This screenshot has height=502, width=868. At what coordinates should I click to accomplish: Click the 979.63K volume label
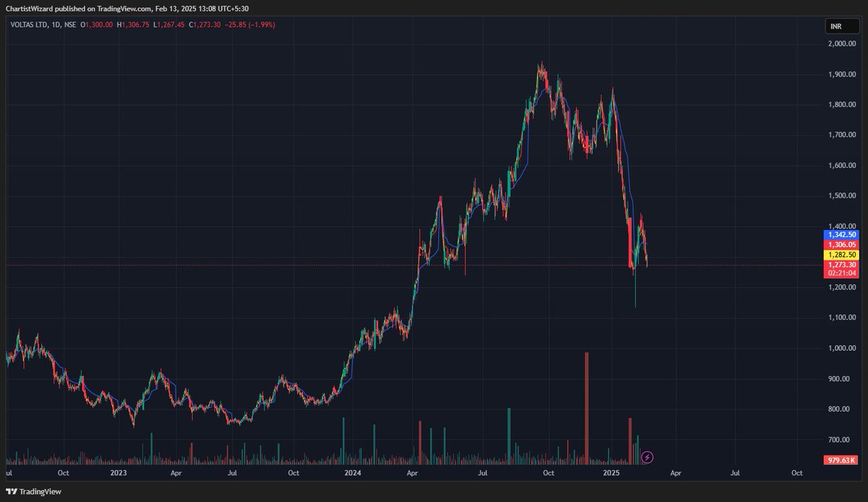point(842,460)
